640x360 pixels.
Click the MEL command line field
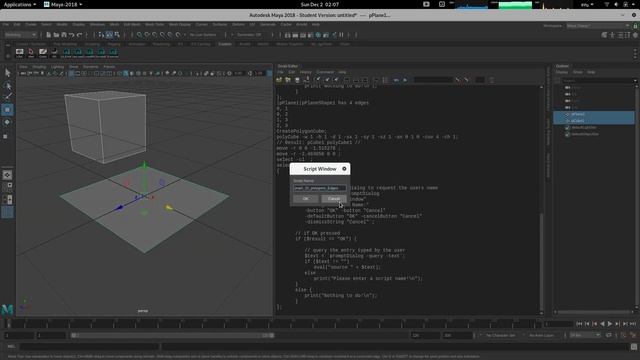89,347
